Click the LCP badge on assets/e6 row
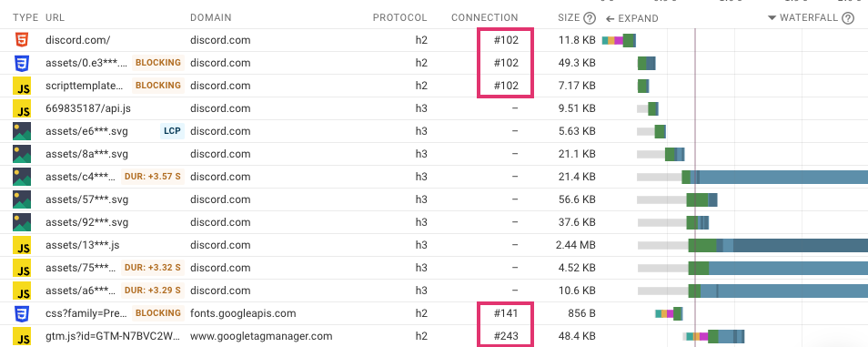This screenshot has width=868, height=347. click(172, 131)
